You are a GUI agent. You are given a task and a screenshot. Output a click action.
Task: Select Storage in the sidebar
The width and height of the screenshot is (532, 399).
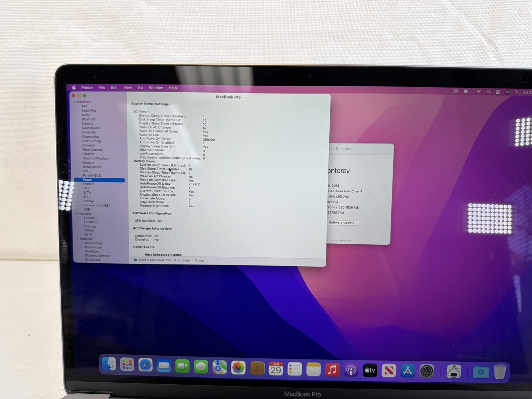(89, 201)
